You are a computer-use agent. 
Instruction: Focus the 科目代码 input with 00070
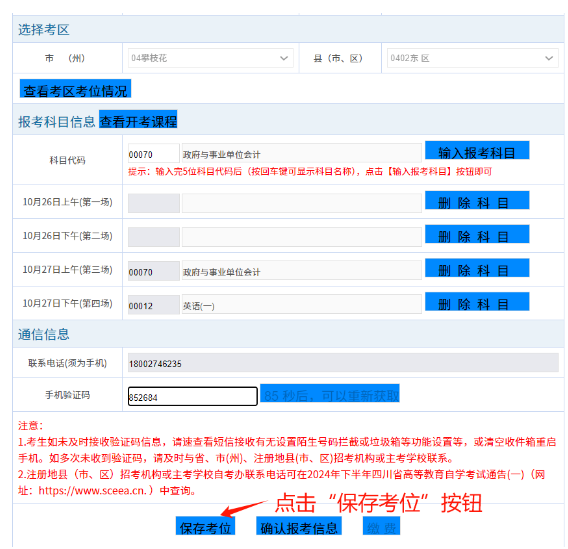click(x=154, y=153)
